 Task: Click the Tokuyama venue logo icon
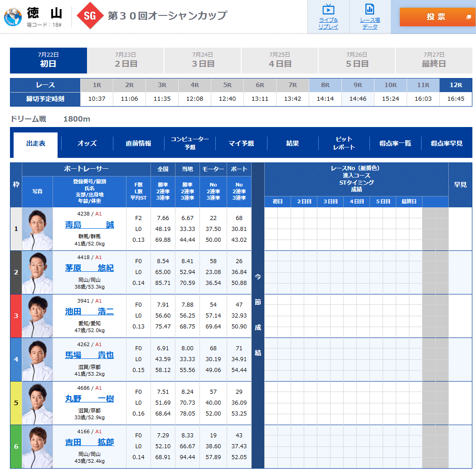tap(13, 17)
